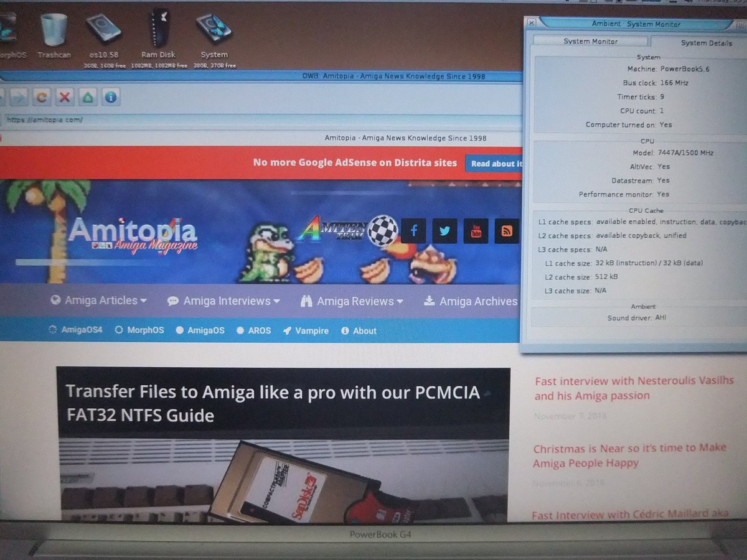Click the CompactFlash card article thumbnail
The image size is (747, 560).
pos(283,479)
